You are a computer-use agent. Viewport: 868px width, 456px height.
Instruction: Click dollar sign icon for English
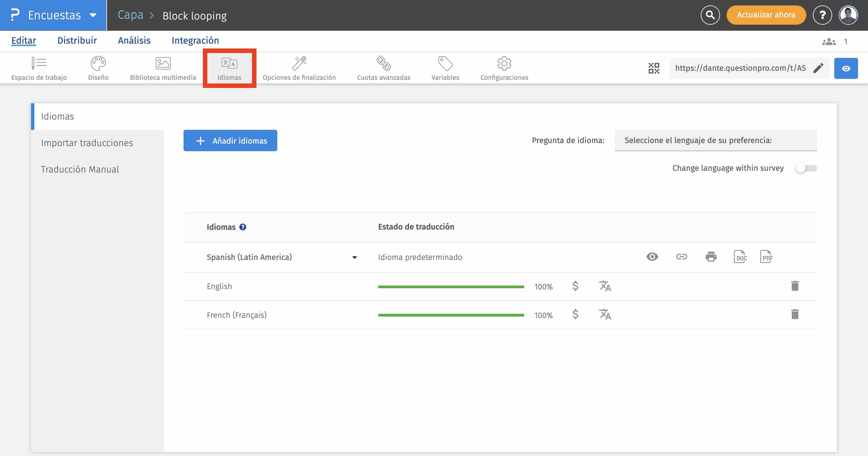(575, 286)
